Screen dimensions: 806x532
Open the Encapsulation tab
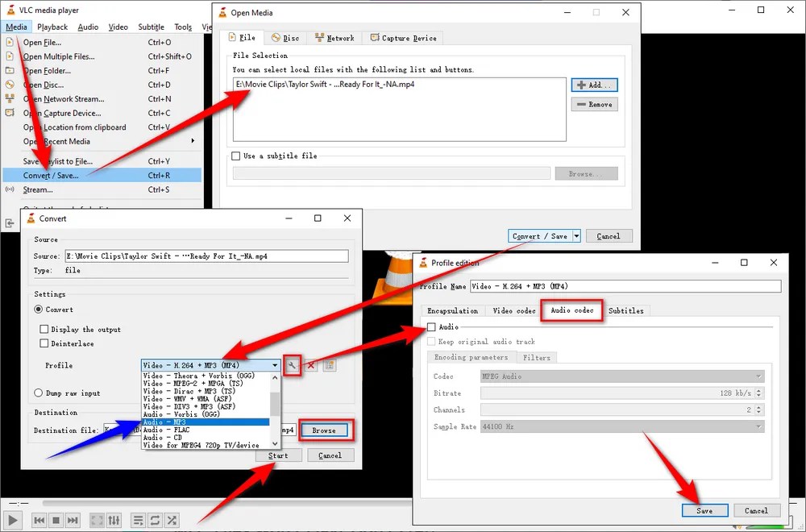pyautogui.click(x=452, y=311)
